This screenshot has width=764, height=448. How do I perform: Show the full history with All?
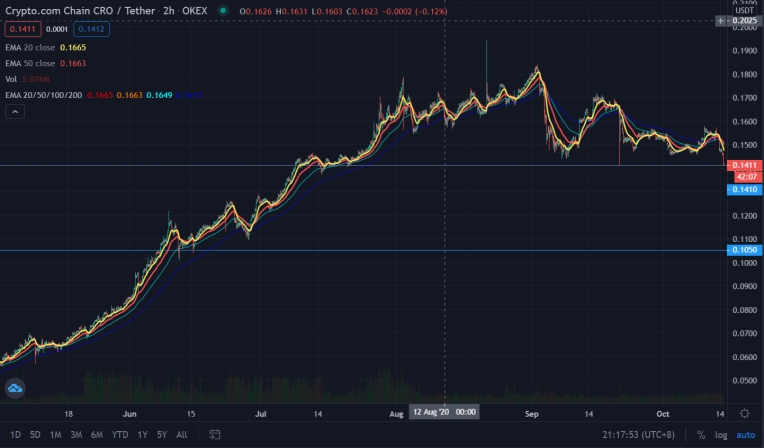tap(181, 434)
